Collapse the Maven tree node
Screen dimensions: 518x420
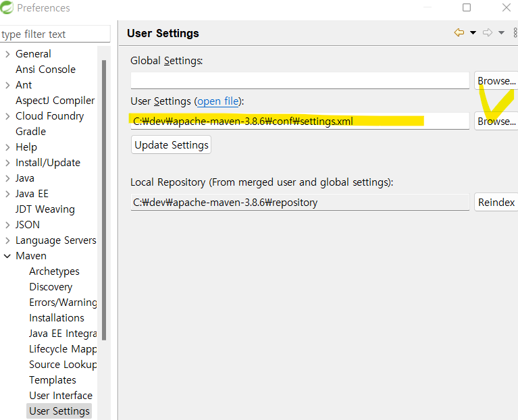(x=7, y=255)
